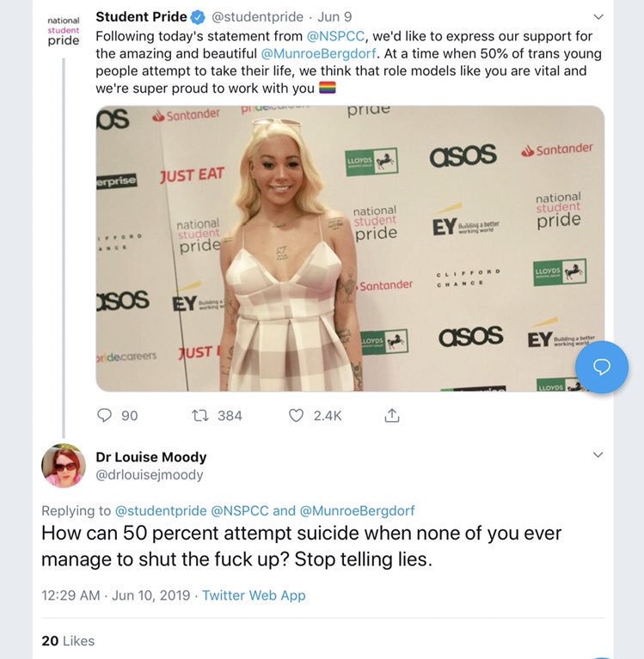The width and height of the screenshot is (644, 659).
Task: Open the National Student Pride profile avatar
Action: coord(63,28)
